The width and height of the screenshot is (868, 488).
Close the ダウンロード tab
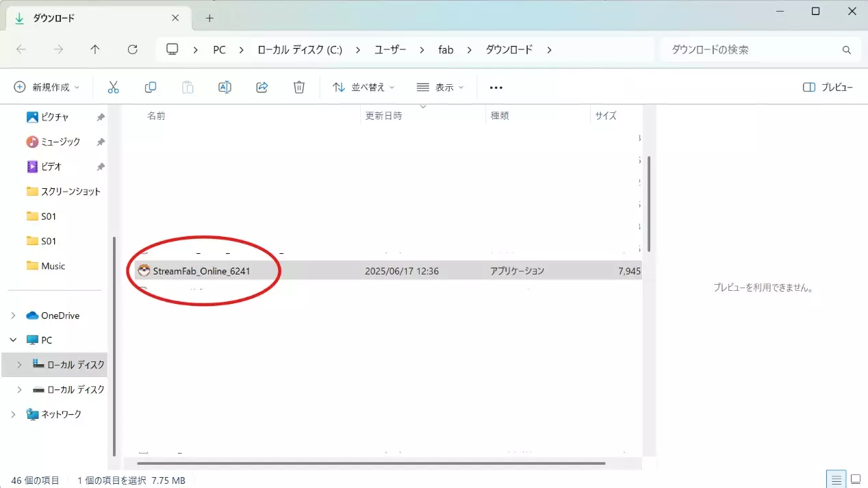point(175,18)
